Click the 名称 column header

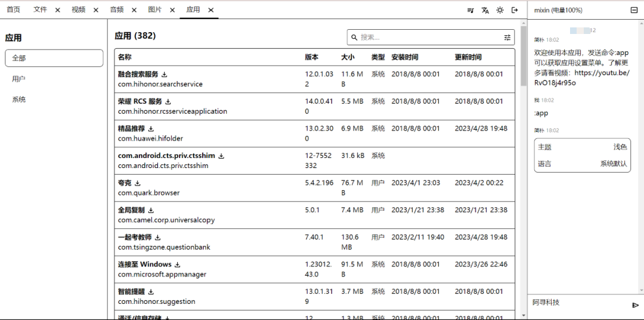[x=125, y=57]
